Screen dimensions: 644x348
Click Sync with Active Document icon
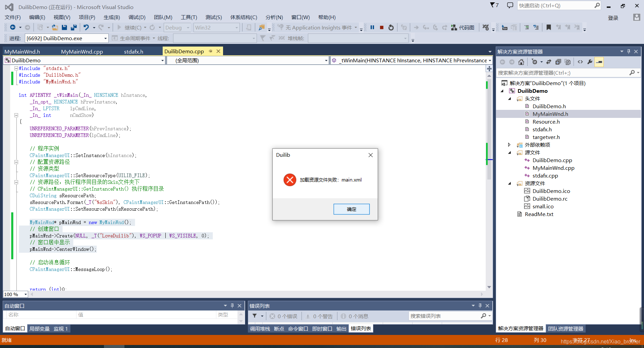coord(549,62)
